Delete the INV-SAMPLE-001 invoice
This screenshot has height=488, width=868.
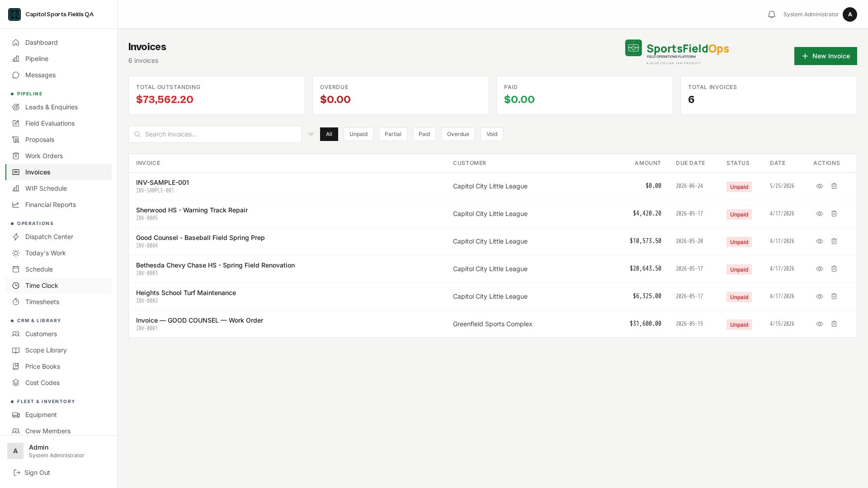click(834, 186)
